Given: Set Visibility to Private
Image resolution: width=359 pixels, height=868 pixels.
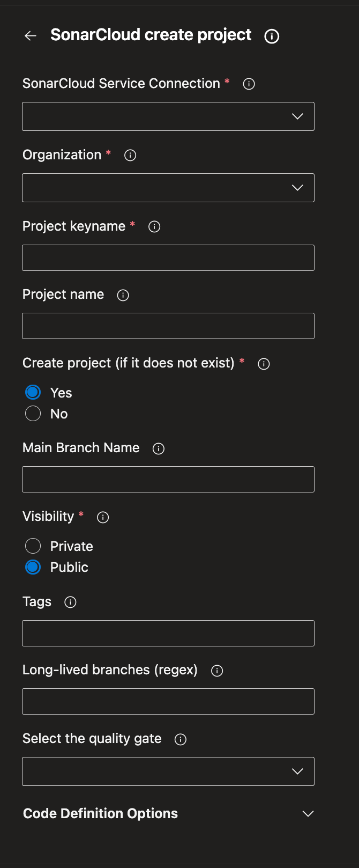Looking at the screenshot, I should pyautogui.click(x=33, y=546).
